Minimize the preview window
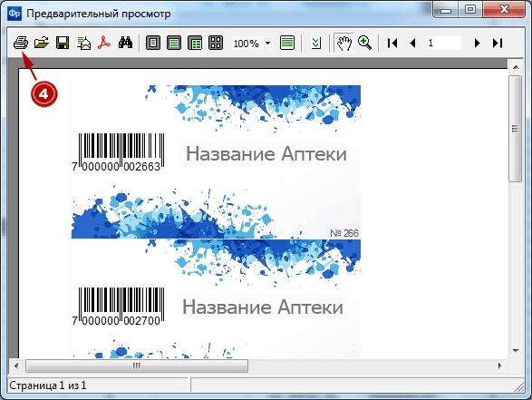The height and width of the screenshot is (400, 532). 446,9
